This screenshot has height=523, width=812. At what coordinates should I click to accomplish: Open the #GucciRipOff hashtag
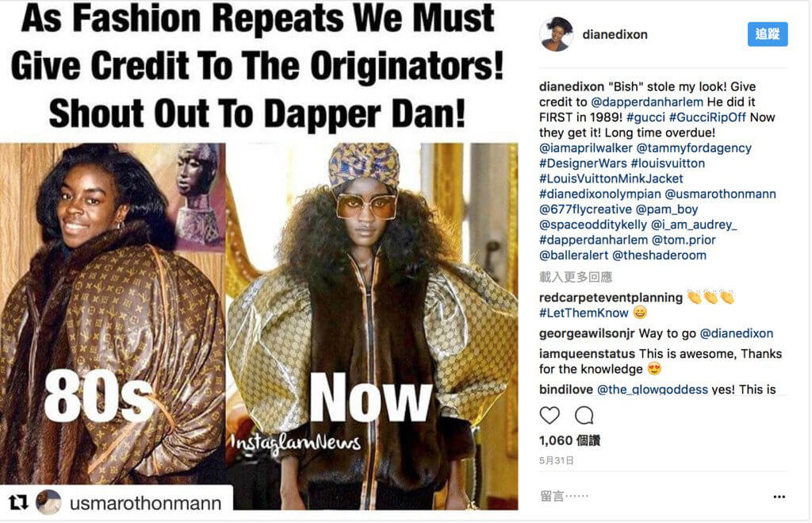click(707, 117)
